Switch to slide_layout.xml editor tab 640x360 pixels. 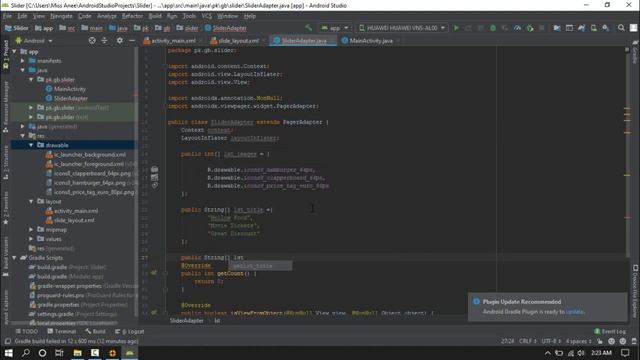237,41
